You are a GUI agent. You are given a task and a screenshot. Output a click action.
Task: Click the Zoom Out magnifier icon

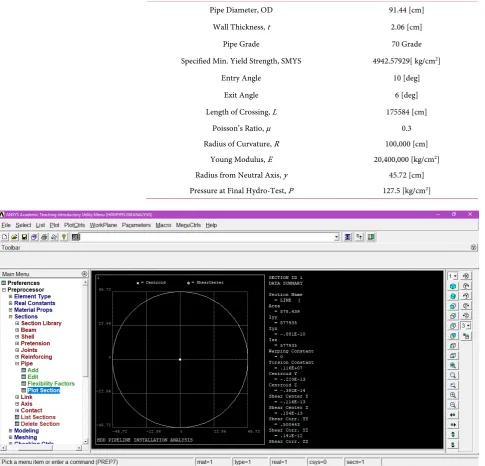[x=453, y=405]
